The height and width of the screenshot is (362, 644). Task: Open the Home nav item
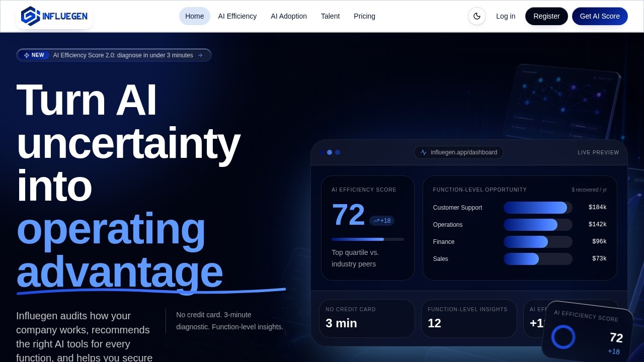tap(195, 16)
